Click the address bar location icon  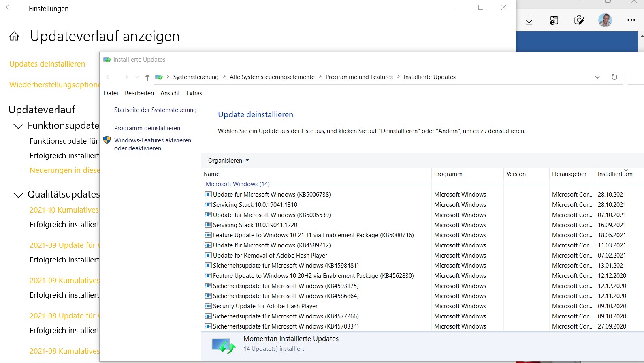click(x=159, y=77)
